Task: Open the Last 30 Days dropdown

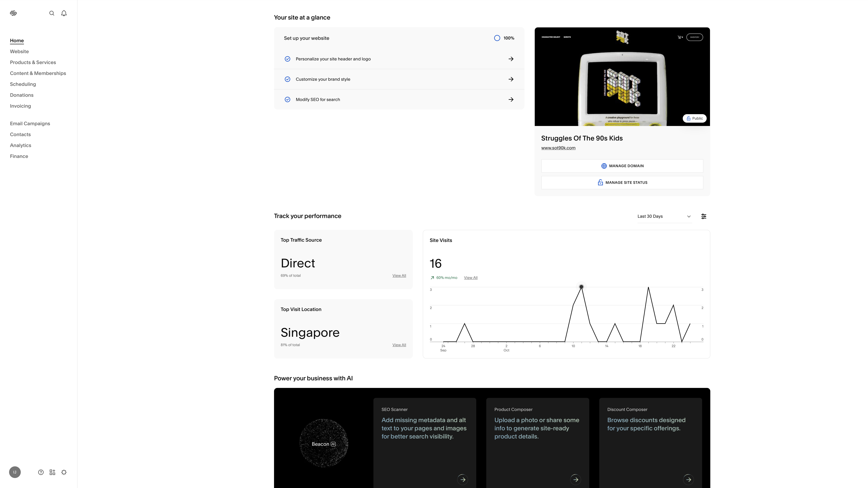Action: point(664,216)
